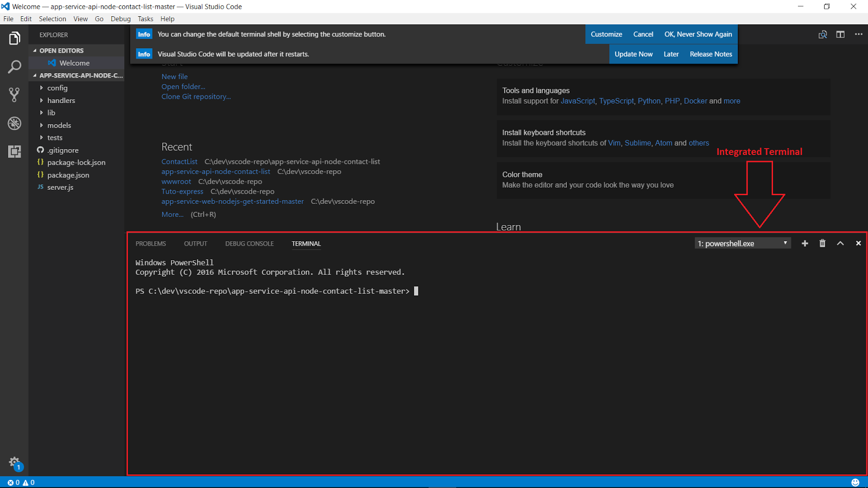This screenshot has height=488, width=868.
Task: Click the Vim keyboard shortcuts link
Action: [614, 143]
